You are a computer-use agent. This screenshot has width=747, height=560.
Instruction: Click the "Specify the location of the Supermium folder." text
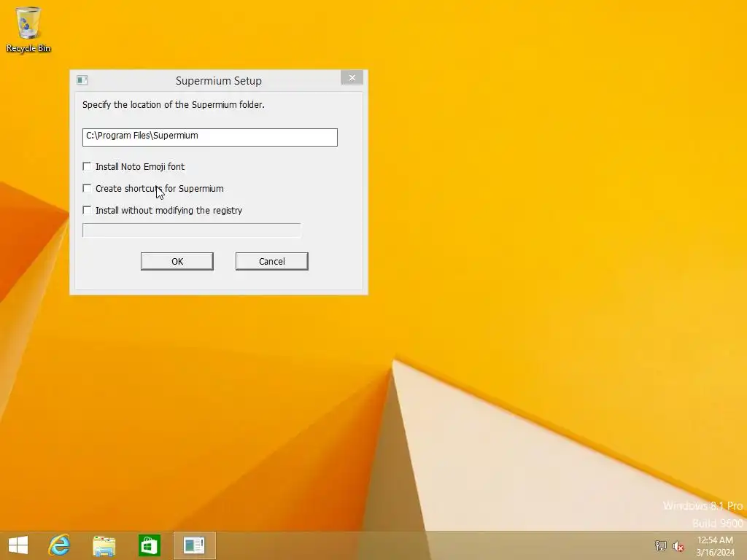coord(174,105)
